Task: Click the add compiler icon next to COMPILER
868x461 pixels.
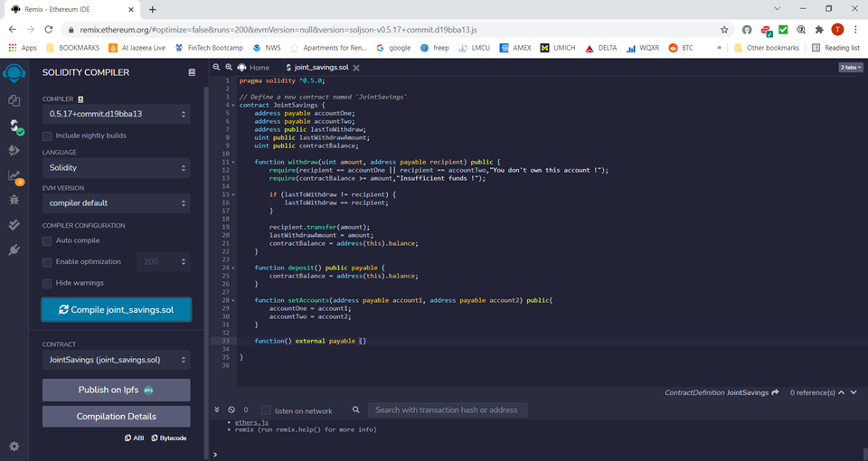Action: point(80,99)
